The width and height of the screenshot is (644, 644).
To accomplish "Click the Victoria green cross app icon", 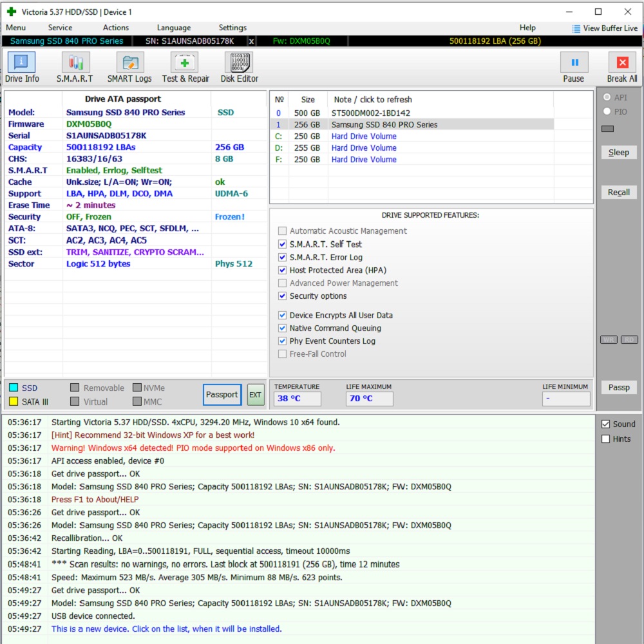I will click(12, 12).
